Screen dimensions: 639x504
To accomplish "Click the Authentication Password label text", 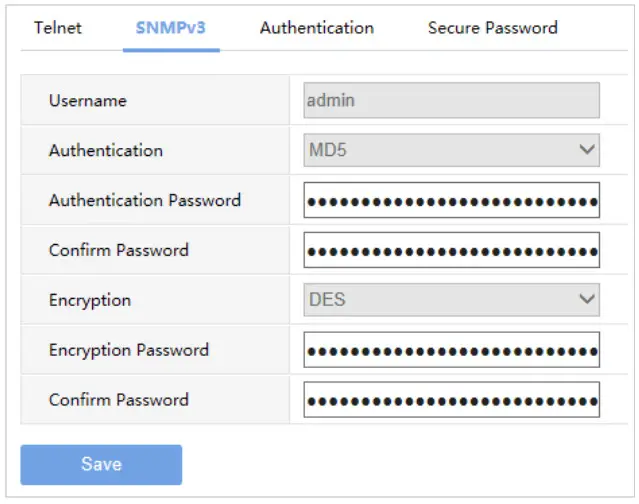I will 145,201.
